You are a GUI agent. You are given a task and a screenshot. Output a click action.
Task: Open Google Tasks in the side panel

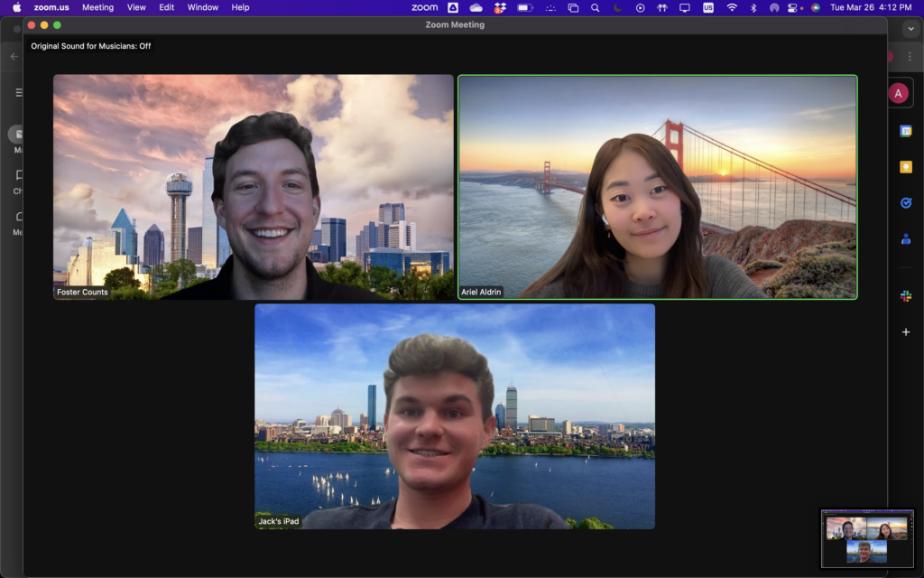pyautogui.click(x=905, y=203)
